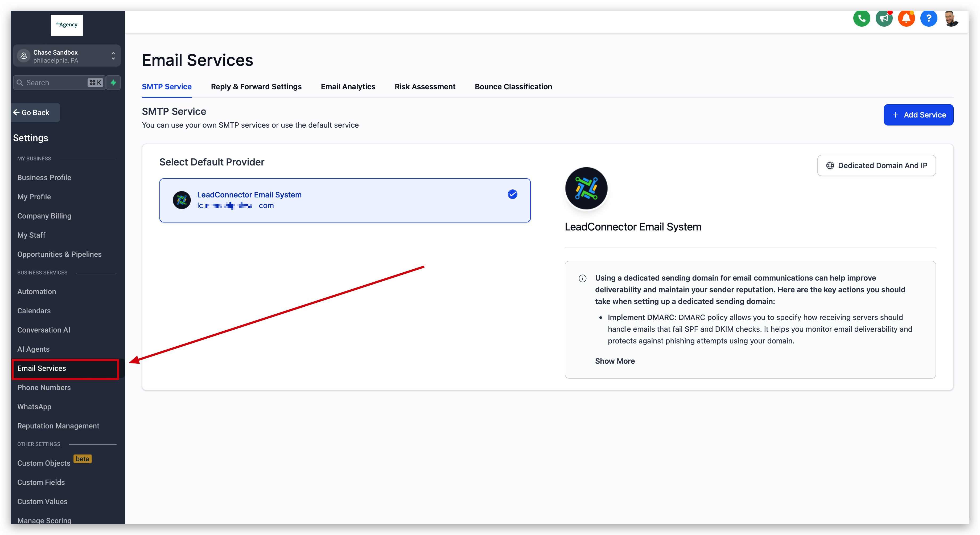Click the blue help question mark icon

click(928, 18)
